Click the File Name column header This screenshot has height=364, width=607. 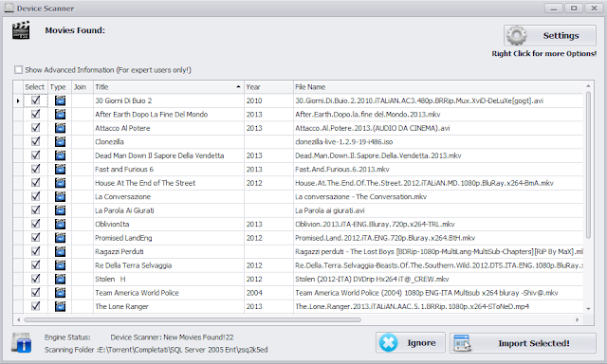pyautogui.click(x=438, y=87)
